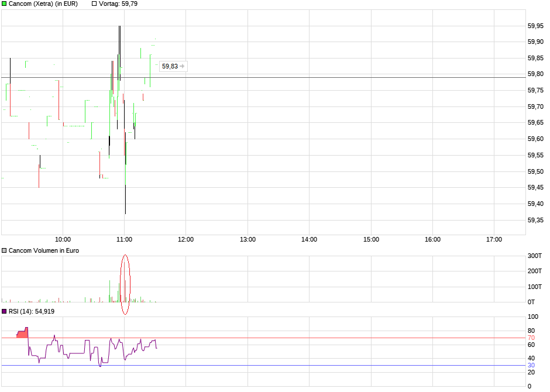Click the arrow in the 59,83 tooltip

click(182, 66)
